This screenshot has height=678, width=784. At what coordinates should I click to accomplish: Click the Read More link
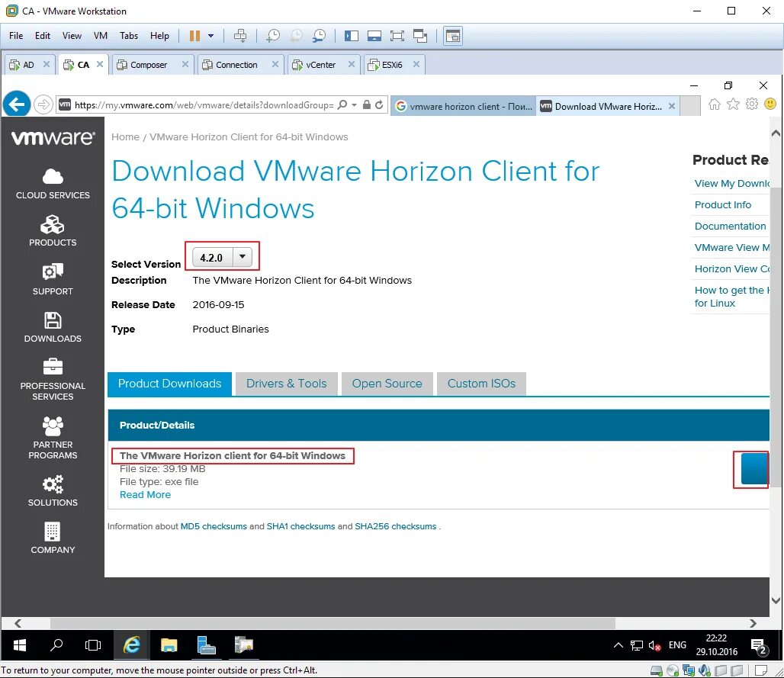[x=145, y=494]
